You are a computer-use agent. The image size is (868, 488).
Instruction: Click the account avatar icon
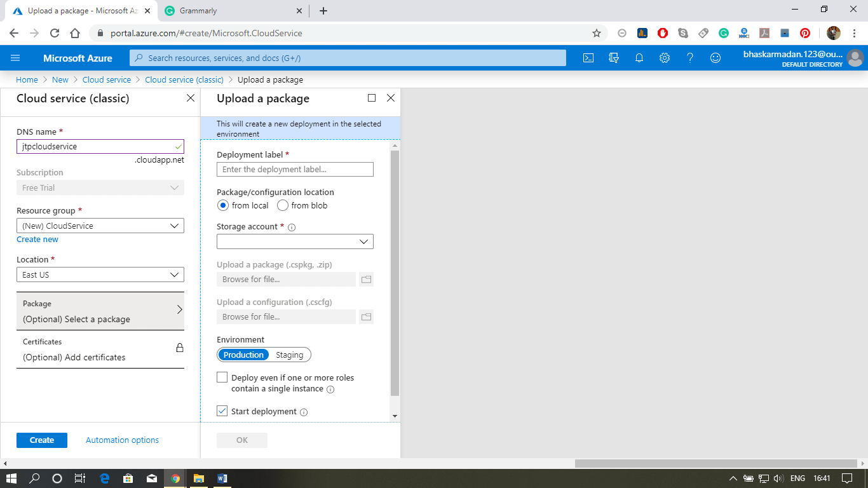pos(855,58)
